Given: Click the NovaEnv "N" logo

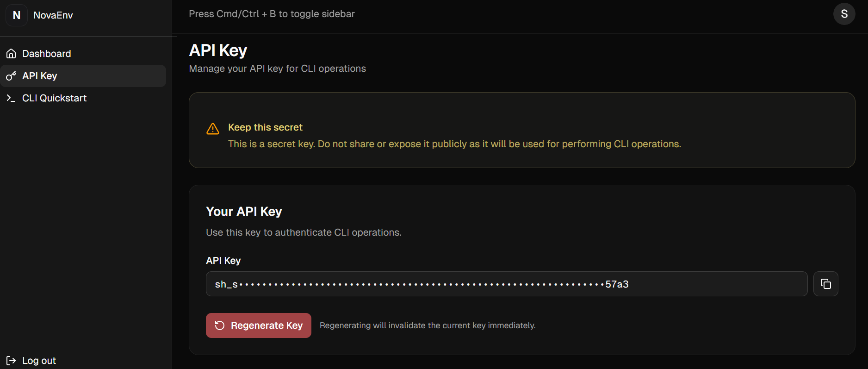Looking at the screenshot, I should (17, 14).
